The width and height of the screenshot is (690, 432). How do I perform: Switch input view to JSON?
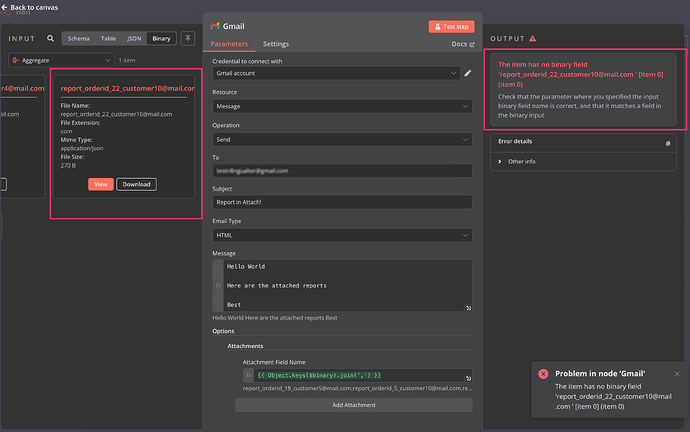[x=134, y=39]
